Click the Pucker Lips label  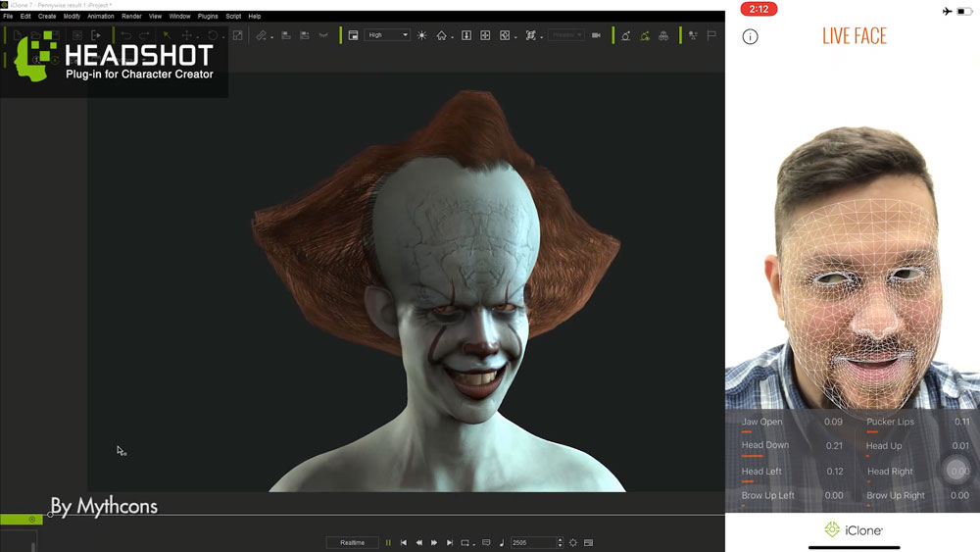click(x=890, y=422)
